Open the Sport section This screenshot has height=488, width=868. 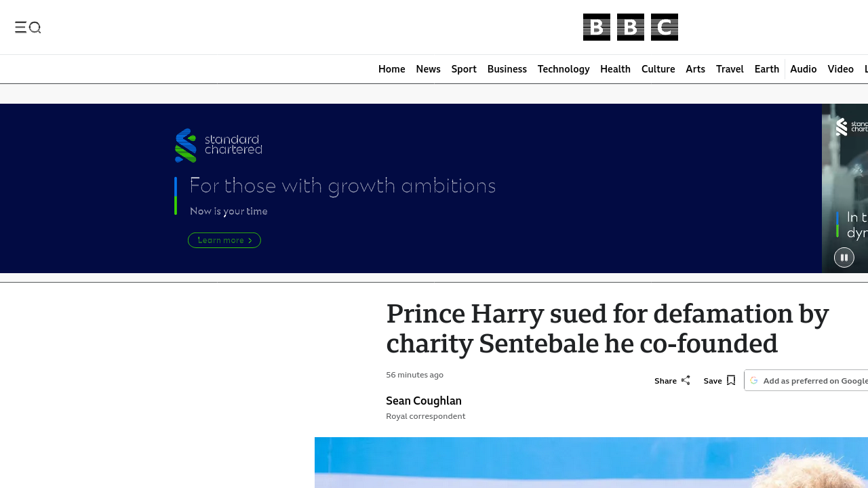(x=464, y=69)
